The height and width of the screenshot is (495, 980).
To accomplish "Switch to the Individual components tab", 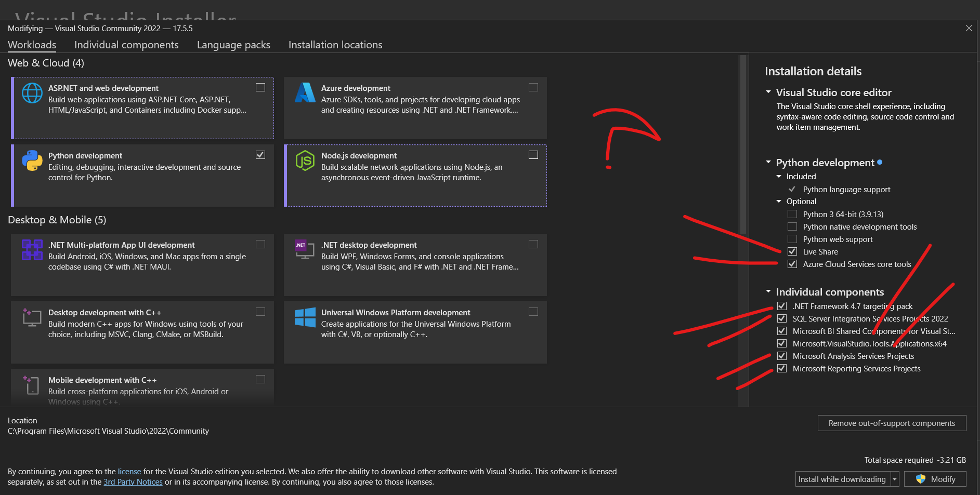I will [126, 45].
